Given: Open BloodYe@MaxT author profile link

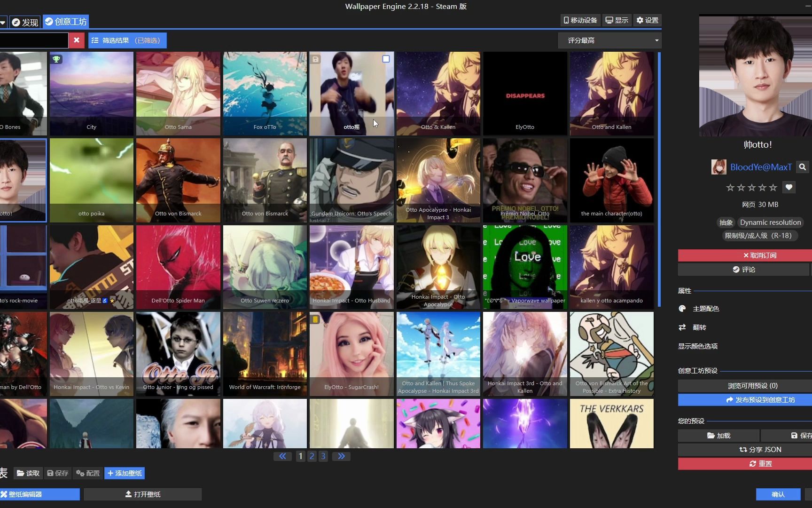Looking at the screenshot, I should (761, 167).
